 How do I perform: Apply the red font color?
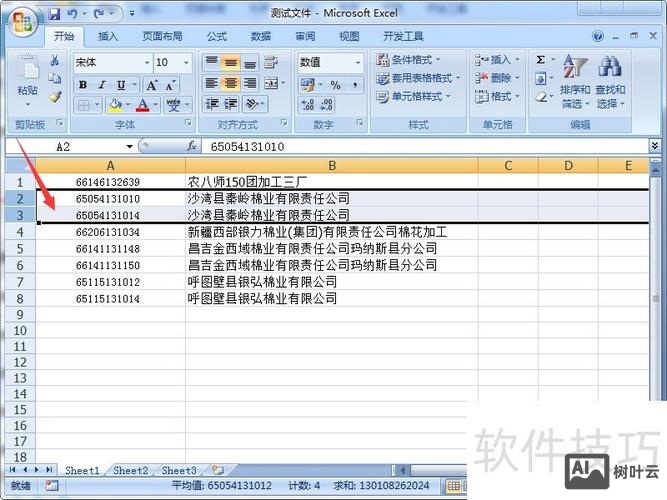[143, 105]
